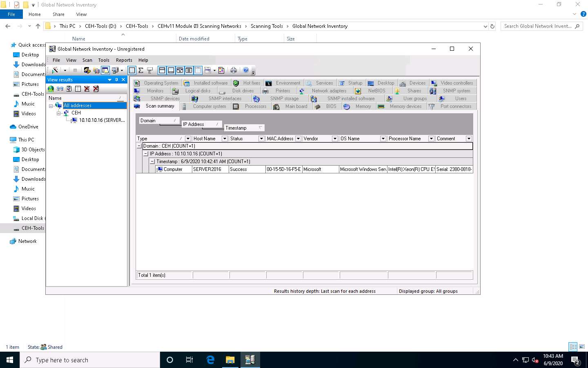
Task: Open Type column filter dropdown
Action: 188,139
